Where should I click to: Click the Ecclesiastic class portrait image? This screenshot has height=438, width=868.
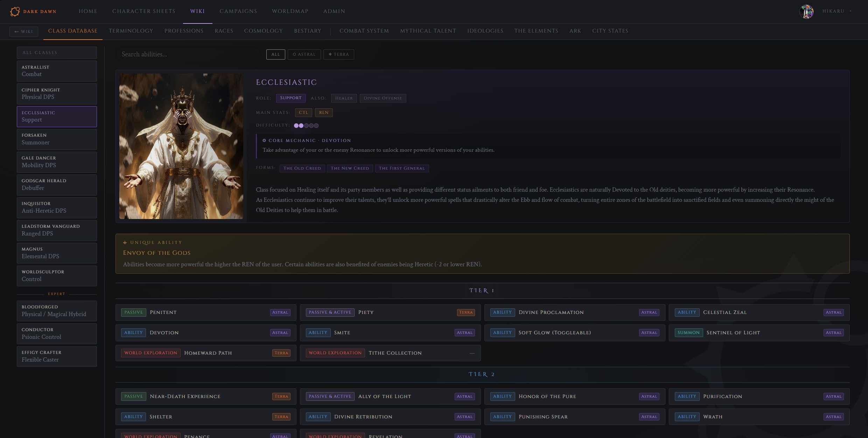pos(181,146)
